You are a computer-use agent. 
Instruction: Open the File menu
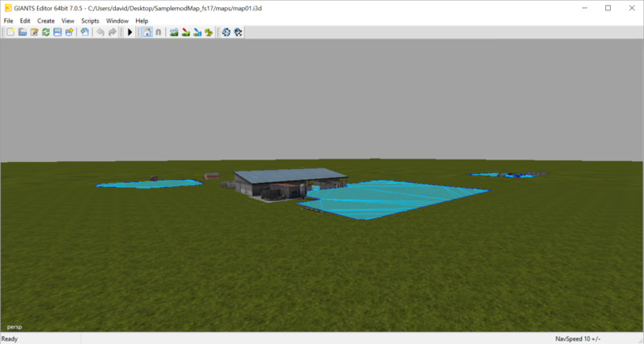(x=9, y=20)
